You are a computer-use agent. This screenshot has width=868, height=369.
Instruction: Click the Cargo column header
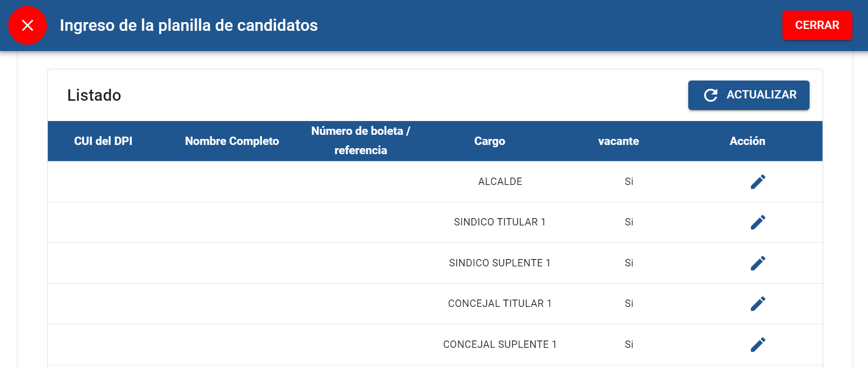tap(490, 141)
